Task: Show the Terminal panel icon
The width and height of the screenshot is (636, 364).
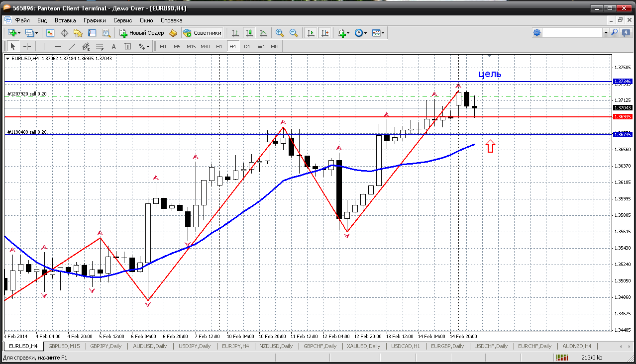Action: [x=92, y=33]
